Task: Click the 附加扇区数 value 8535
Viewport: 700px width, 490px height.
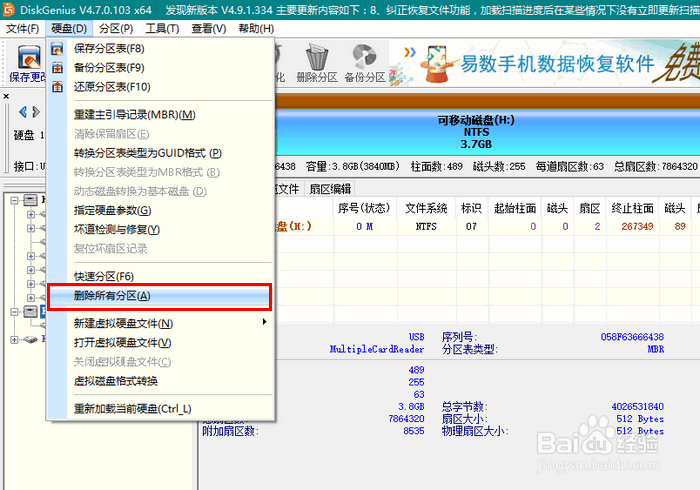Action: [x=413, y=431]
